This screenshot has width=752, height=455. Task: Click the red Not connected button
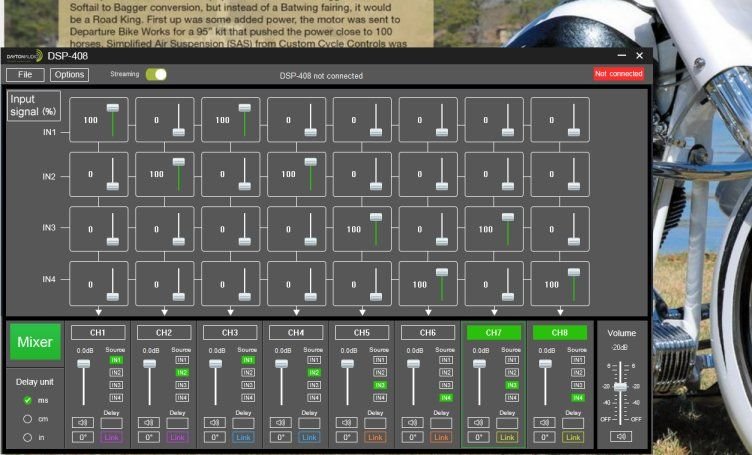tap(618, 74)
